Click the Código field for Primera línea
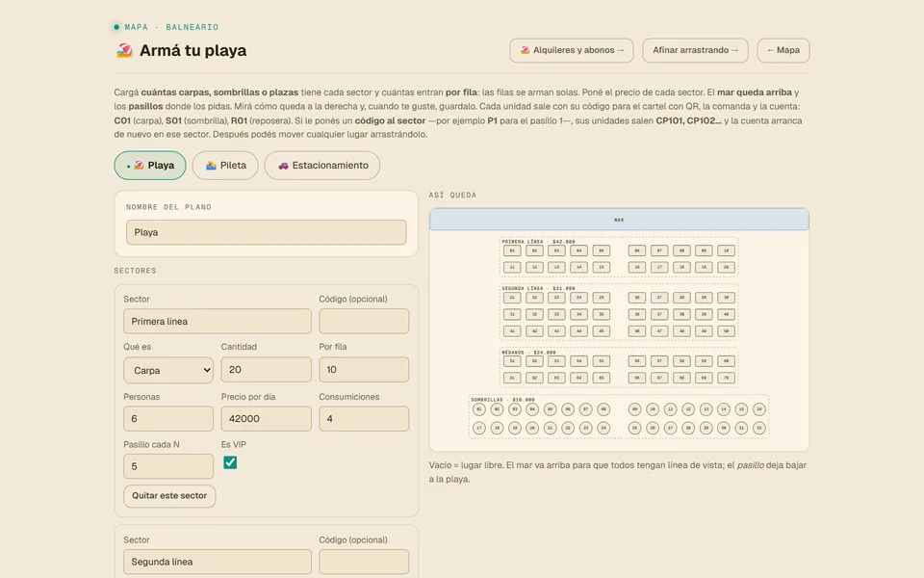The image size is (924, 578). click(364, 322)
